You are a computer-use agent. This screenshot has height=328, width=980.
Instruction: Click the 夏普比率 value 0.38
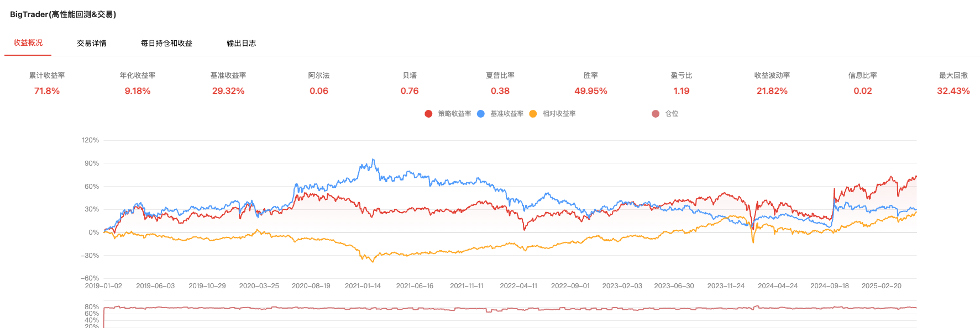pyautogui.click(x=500, y=91)
